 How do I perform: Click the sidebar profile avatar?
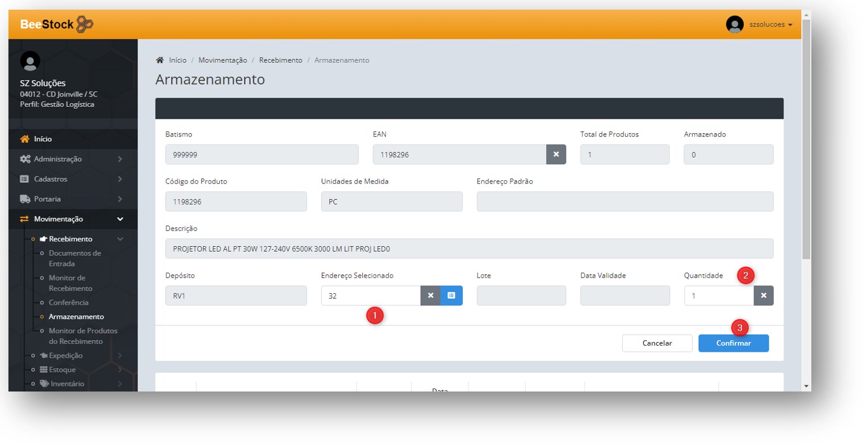(x=30, y=61)
